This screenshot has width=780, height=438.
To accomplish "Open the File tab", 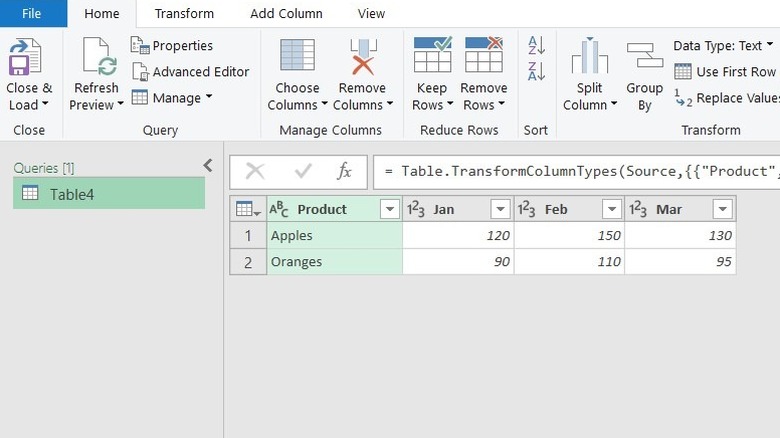I will [x=32, y=13].
